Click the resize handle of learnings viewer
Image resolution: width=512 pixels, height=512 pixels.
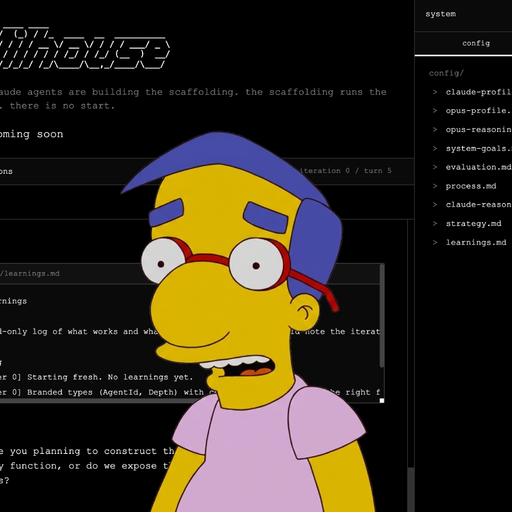click(x=382, y=400)
